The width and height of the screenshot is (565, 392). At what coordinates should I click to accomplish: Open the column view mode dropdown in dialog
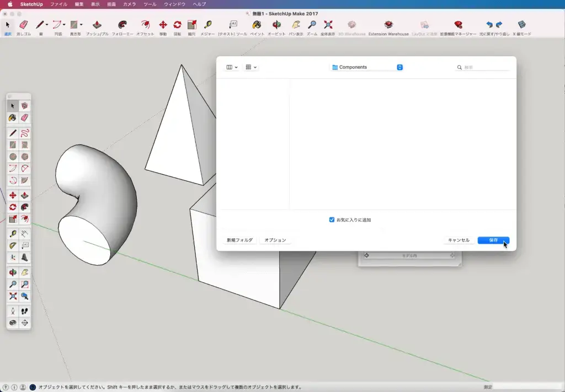[232, 67]
